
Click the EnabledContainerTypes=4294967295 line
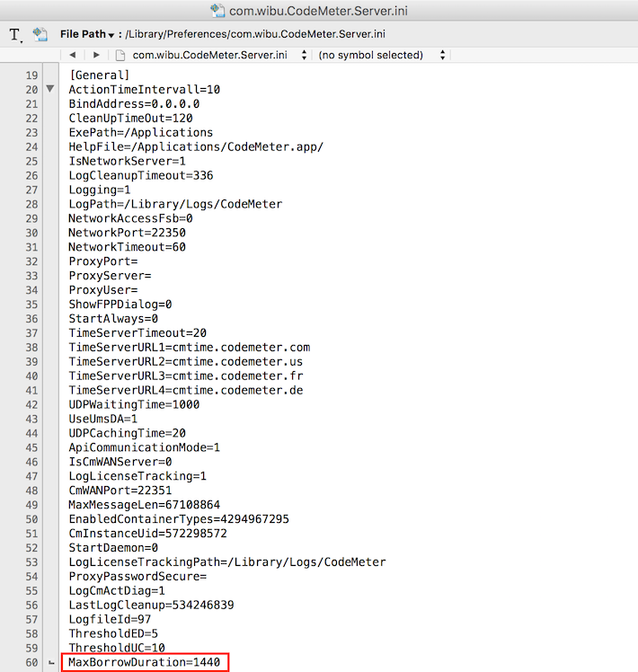[179, 519]
